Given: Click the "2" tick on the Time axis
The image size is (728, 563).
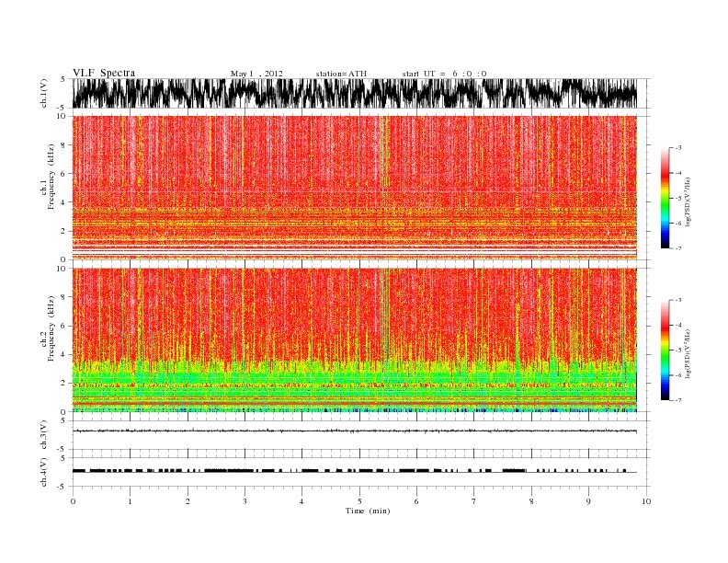Looking at the screenshot, I should point(188,501).
